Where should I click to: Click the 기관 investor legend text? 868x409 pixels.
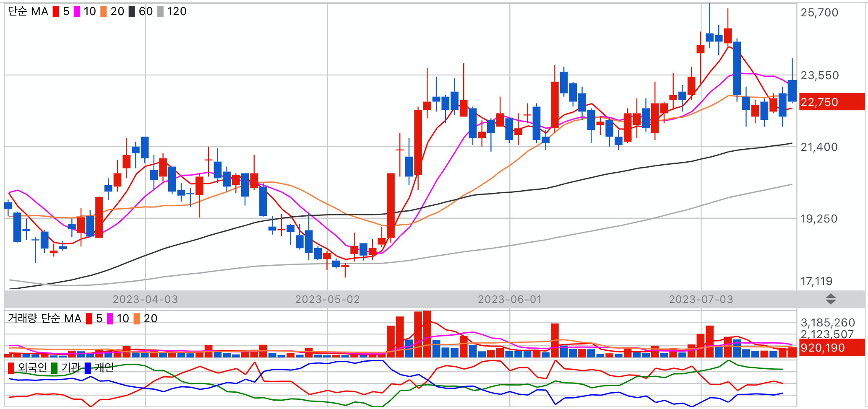click(70, 368)
